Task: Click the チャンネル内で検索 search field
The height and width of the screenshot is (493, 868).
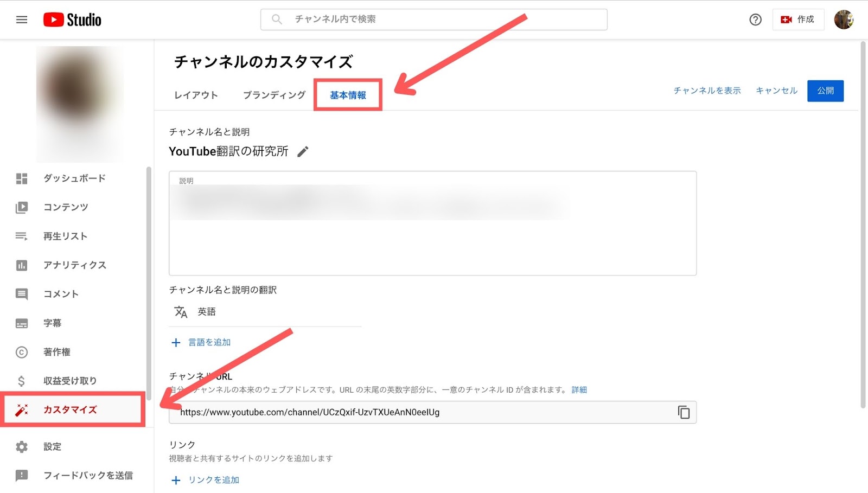Action: tap(434, 19)
